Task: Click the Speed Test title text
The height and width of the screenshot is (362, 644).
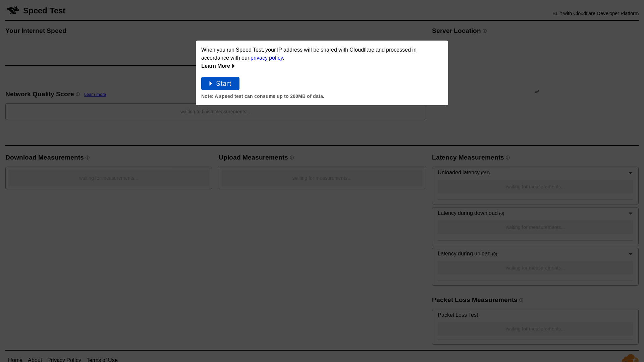Action: [44, 11]
